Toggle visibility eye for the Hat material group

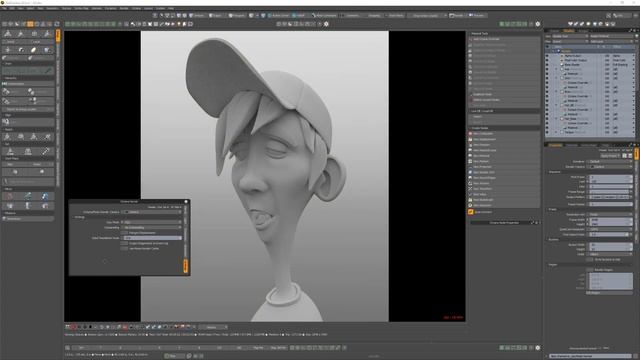click(547, 69)
